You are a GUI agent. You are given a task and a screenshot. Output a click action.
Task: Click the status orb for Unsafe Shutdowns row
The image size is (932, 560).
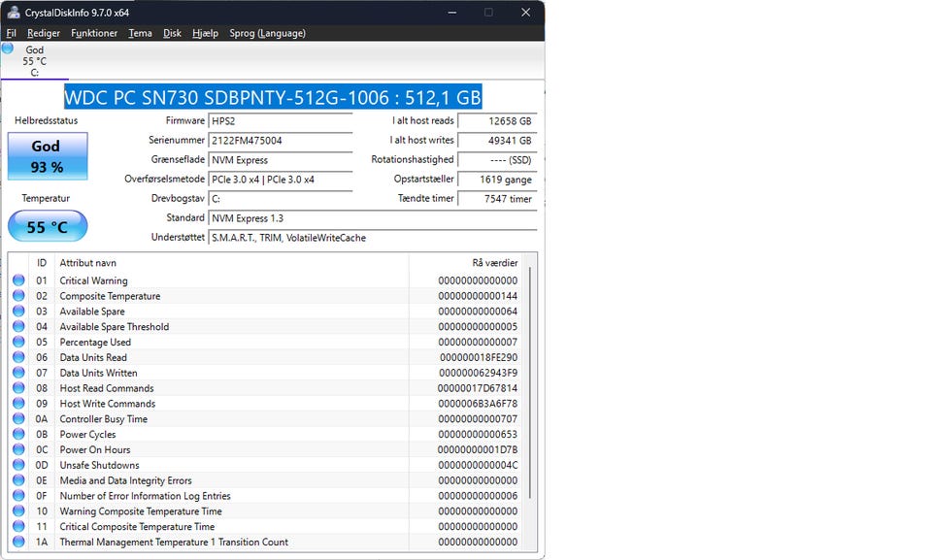tap(18, 465)
